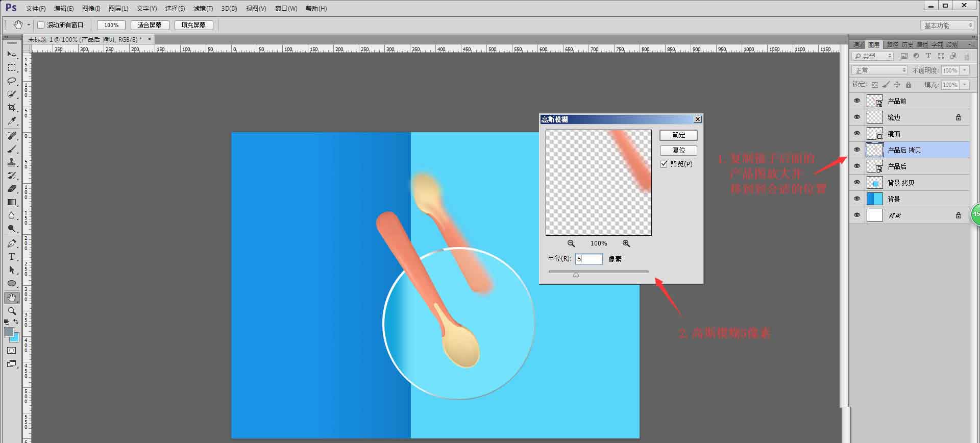Open the 基本功能 workspace dropdown
The height and width of the screenshot is (443, 980).
tap(947, 25)
